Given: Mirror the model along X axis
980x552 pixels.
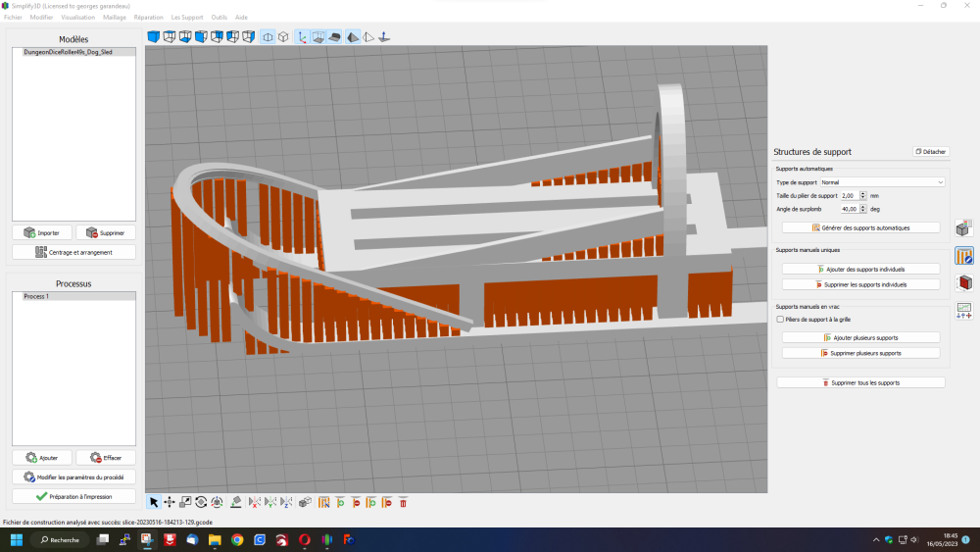Looking at the screenshot, I should [x=255, y=502].
